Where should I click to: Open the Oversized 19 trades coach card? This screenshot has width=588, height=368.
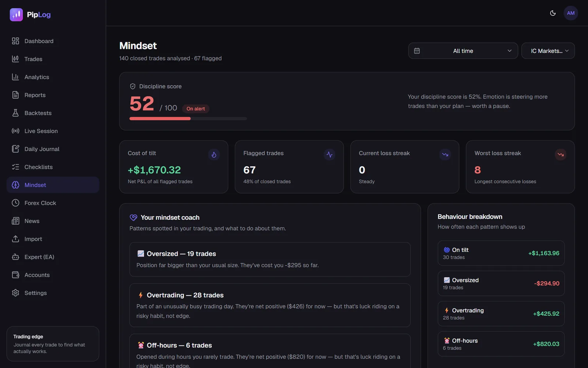[x=270, y=259]
